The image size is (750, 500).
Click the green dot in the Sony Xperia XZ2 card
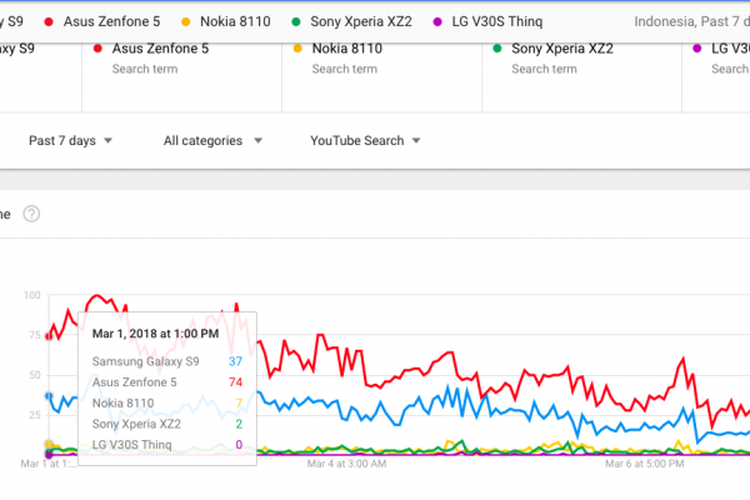497,48
